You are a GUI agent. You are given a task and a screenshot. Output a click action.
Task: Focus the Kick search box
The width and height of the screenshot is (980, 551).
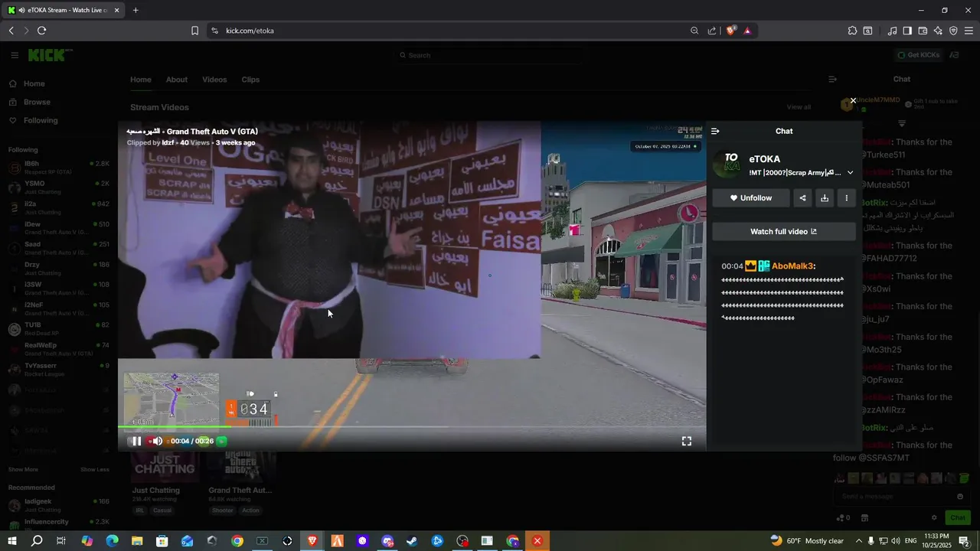pos(490,55)
